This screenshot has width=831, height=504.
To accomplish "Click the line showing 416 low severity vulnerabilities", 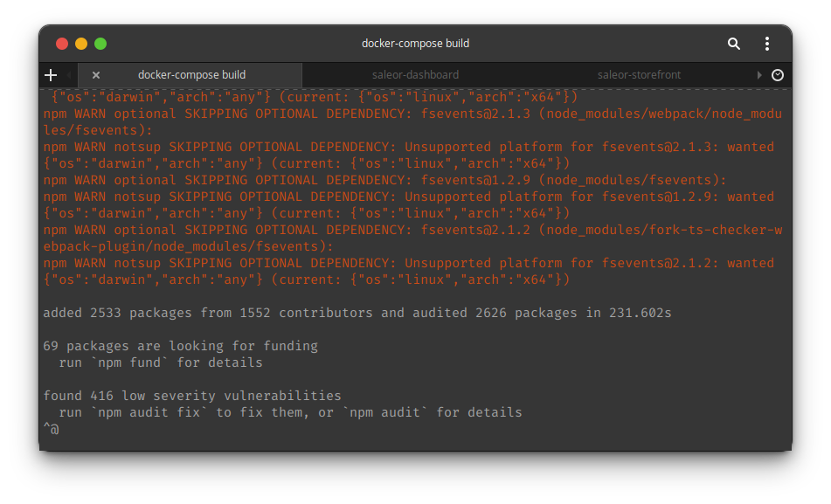I will (x=192, y=395).
